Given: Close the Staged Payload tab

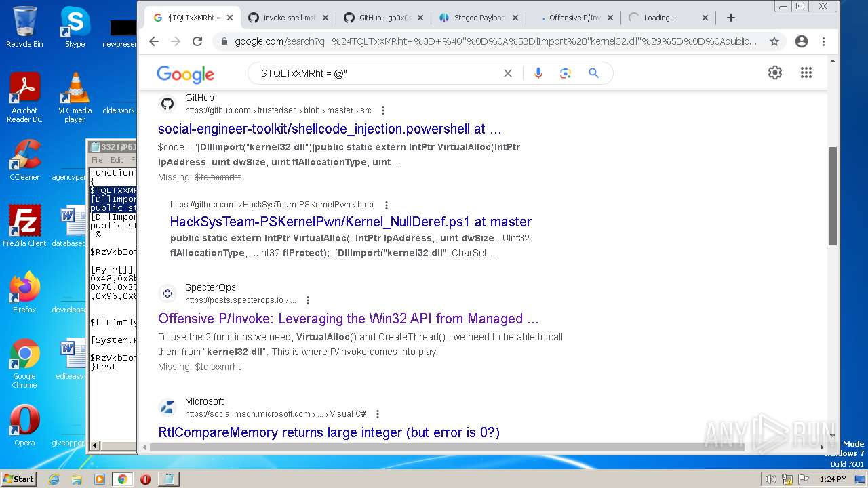Looking at the screenshot, I should [x=515, y=18].
